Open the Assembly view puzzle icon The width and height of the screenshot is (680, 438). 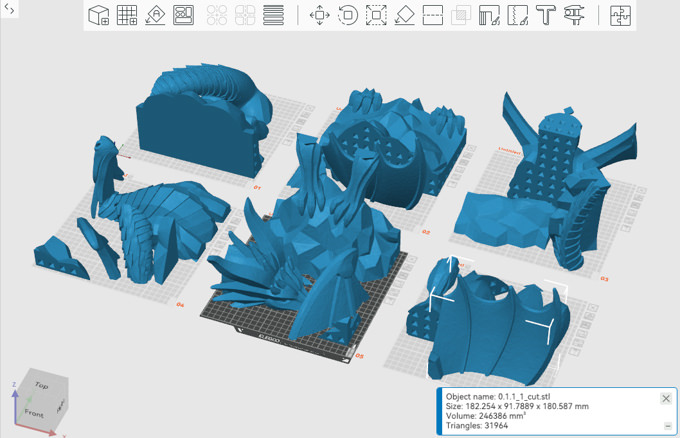pyautogui.click(x=620, y=16)
